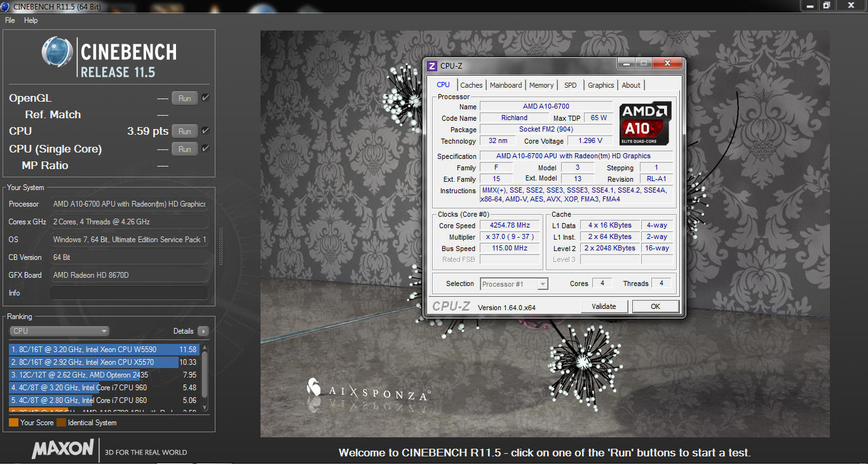Switch to the SPD tab in CPU-Z
This screenshot has height=464, width=868.
click(x=571, y=85)
